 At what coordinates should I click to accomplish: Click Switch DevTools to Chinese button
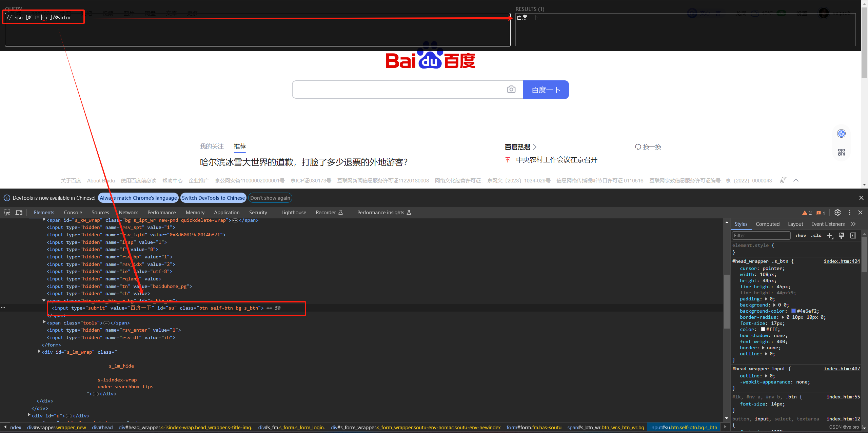coord(213,198)
